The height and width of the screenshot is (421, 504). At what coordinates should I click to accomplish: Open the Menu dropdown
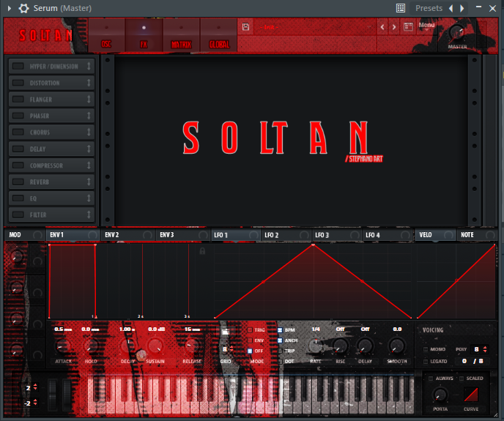point(426,26)
